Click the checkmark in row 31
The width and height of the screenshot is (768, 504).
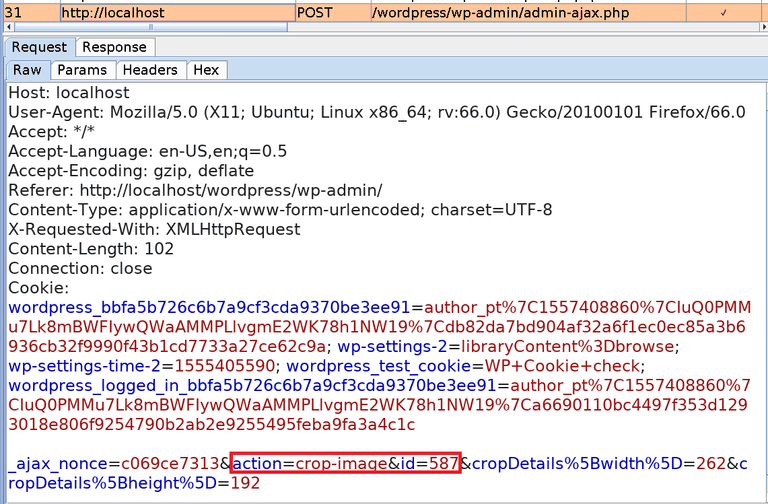724,13
